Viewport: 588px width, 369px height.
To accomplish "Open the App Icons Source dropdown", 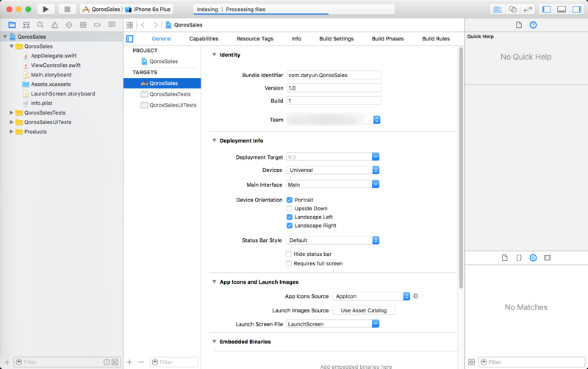I will [x=371, y=296].
